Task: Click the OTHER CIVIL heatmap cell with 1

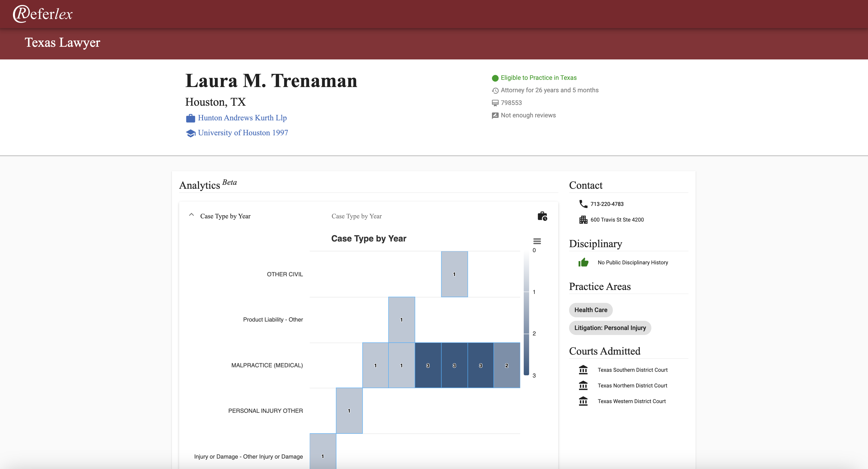Action: (x=454, y=274)
